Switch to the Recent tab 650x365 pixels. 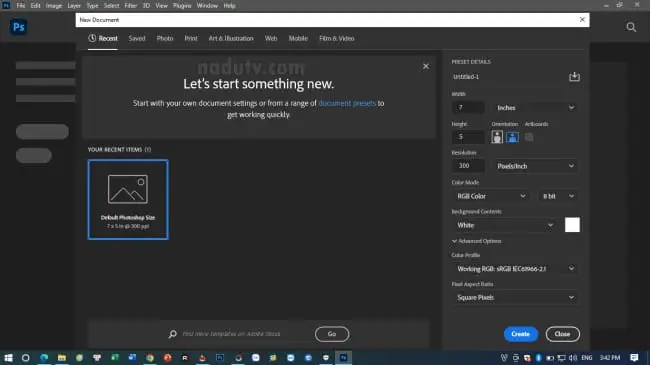(103, 38)
